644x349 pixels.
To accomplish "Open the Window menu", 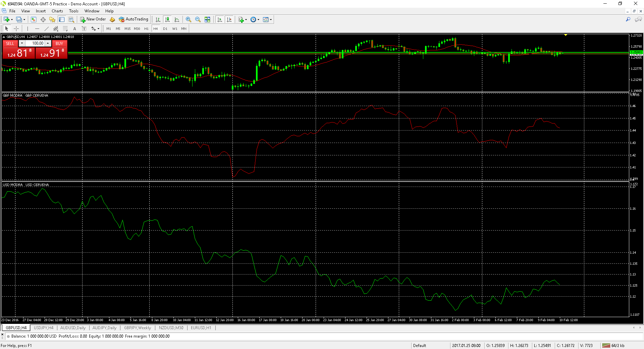I will [92, 11].
